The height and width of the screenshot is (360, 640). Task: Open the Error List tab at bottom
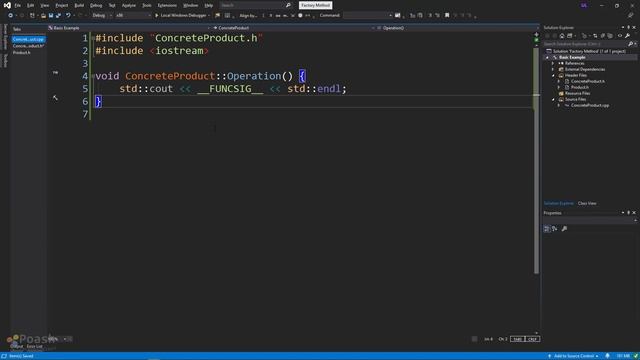point(35,347)
